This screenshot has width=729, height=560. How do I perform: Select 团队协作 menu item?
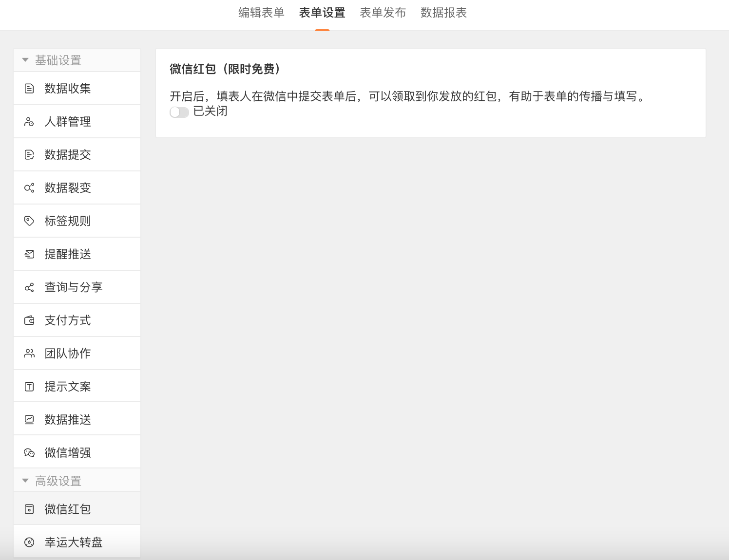pyautogui.click(x=77, y=353)
